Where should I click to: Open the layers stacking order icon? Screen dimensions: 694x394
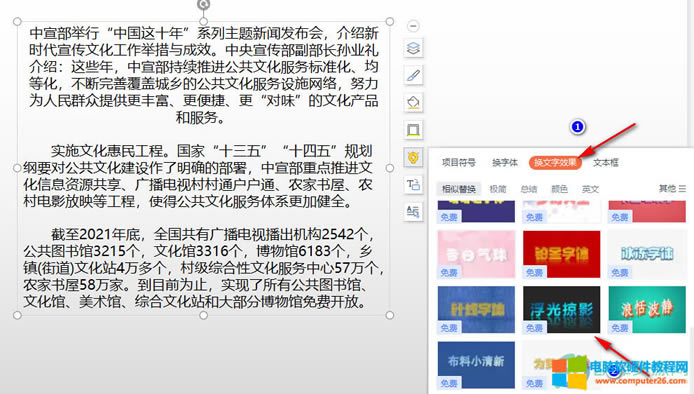(x=413, y=48)
